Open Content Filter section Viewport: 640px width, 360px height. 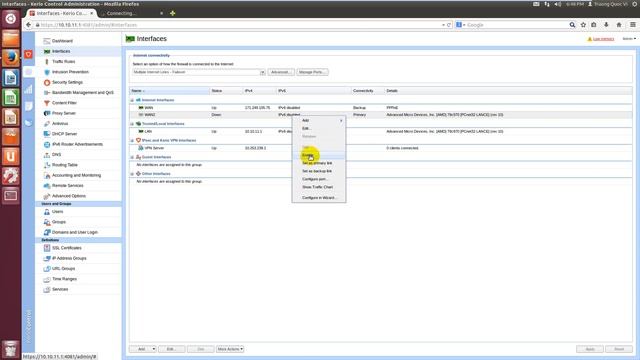click(64, 103)
